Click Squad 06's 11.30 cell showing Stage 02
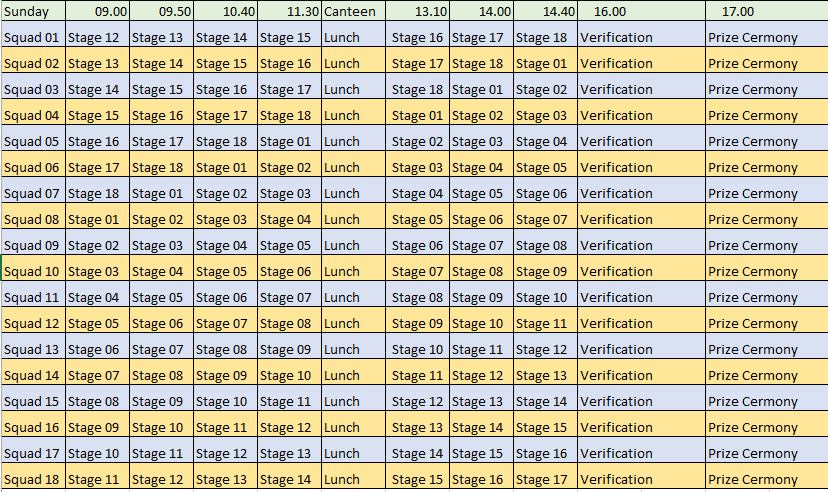 point(289,167)
